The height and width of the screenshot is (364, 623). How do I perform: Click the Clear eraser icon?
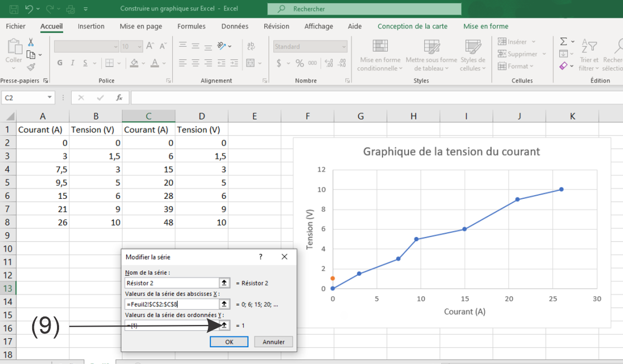pyautogui.click(x=563, y=66)
